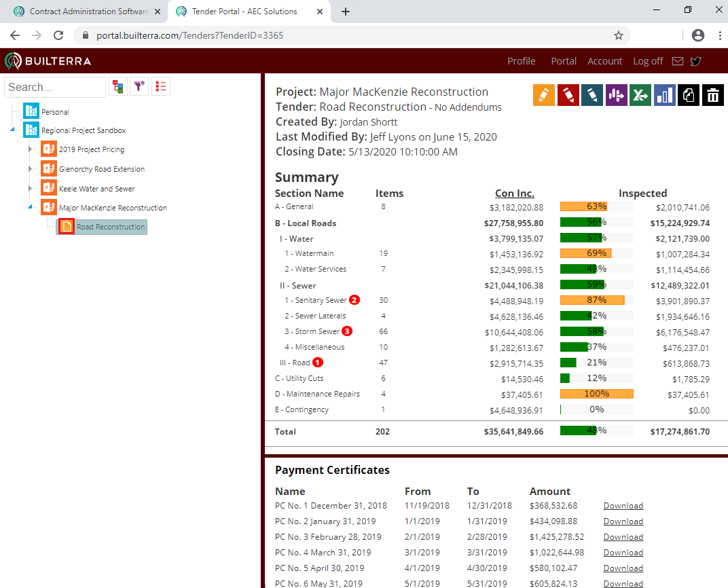728x588 pixels.
Task: Click the Builterra logo
Action: pos(48,61)
